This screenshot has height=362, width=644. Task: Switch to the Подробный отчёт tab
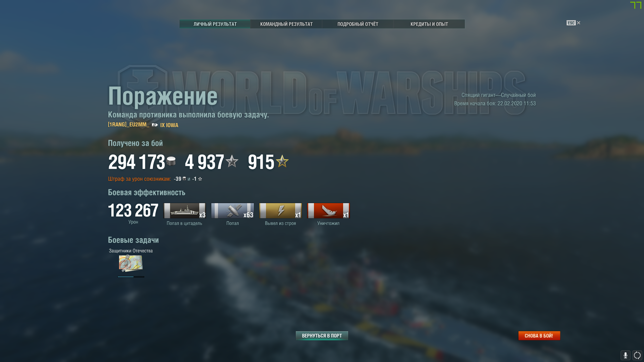tap(358, 24)
